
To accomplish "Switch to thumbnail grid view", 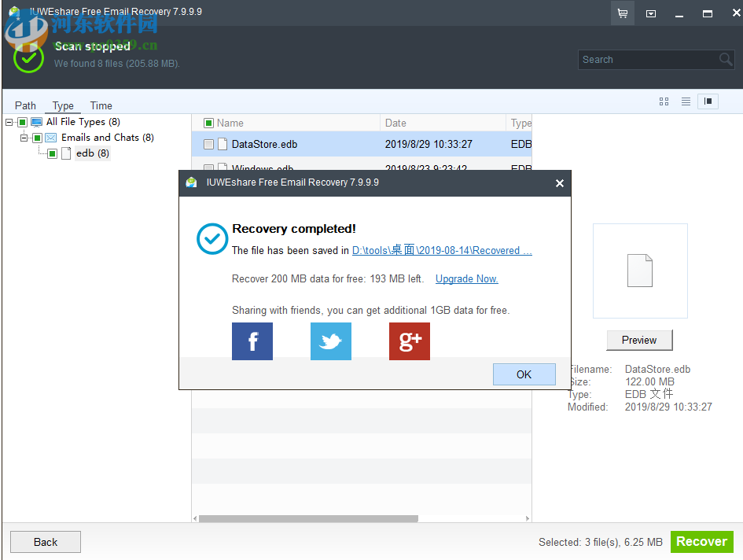I will (664, 101).
